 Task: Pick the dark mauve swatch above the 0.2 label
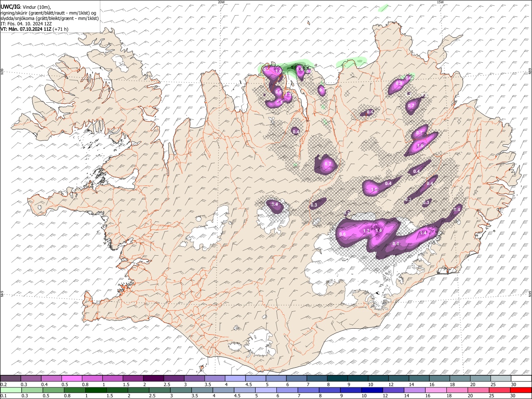click(10, 379)
